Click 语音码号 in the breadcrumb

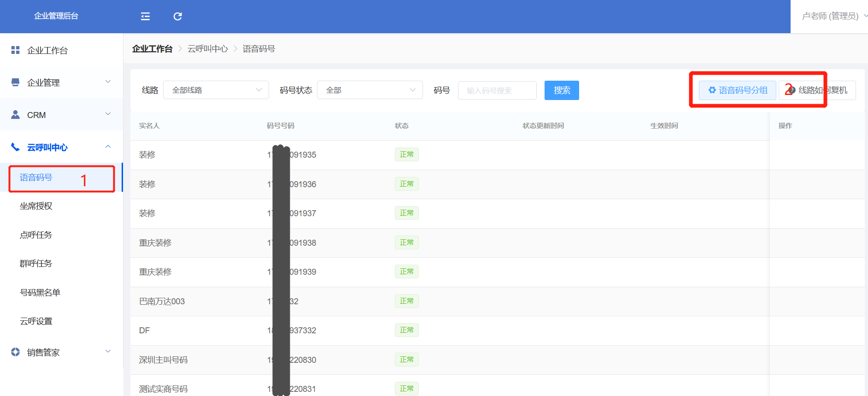tap(259, 49)
